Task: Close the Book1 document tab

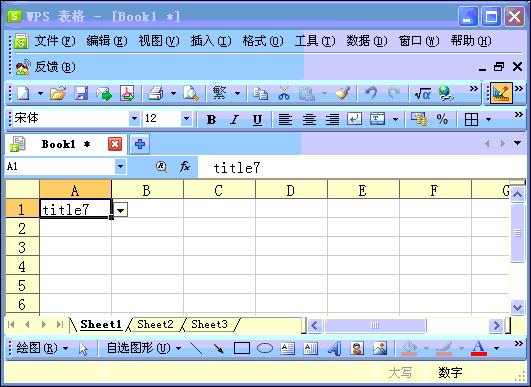Action: 115,144
